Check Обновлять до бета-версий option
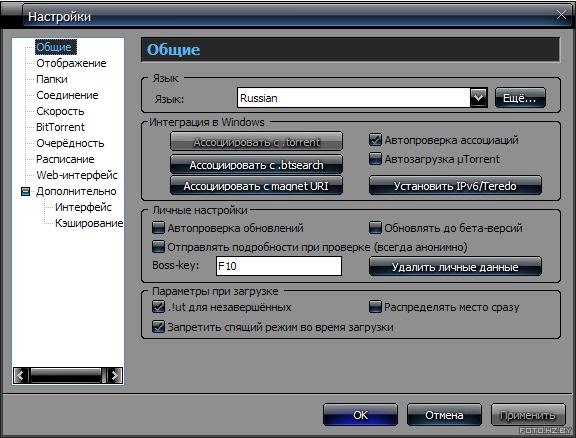576x438 pixels. click(x=375, y=228)
